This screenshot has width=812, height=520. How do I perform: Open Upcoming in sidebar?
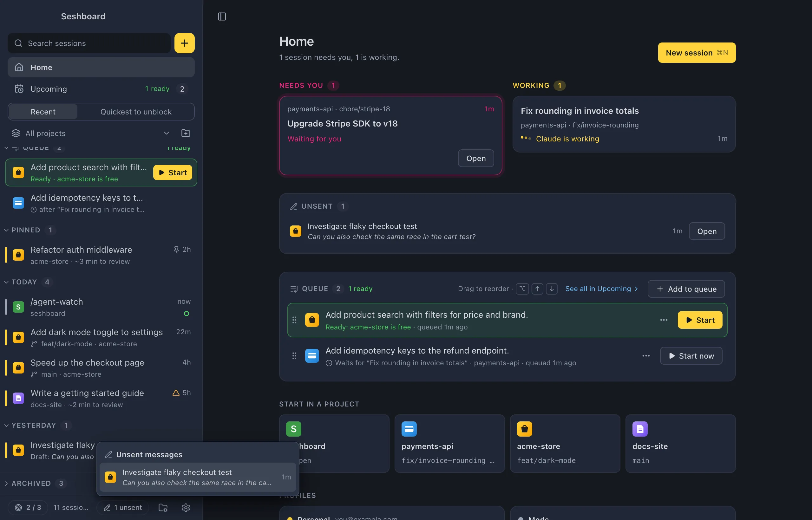coord(101,89)
